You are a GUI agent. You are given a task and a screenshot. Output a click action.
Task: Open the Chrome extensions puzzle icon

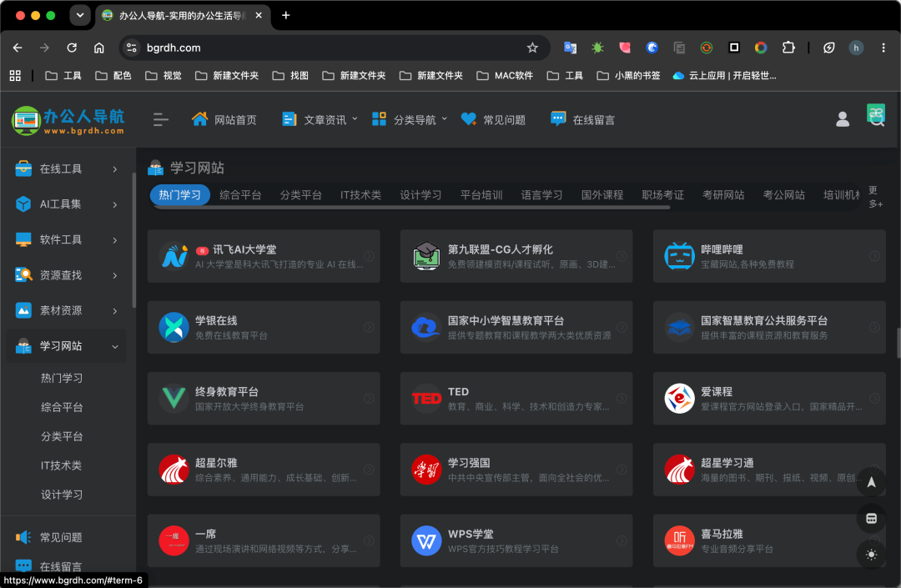(x=788, y=48)
